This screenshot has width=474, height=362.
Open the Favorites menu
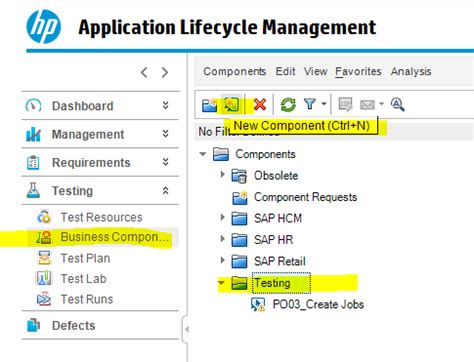click(x=358, y=71)
